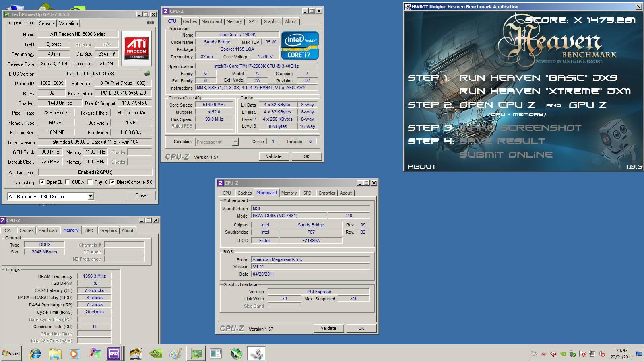Click the ATI Radeon logo in GPU-Z

pyautogui.click(x=136, y=49)
